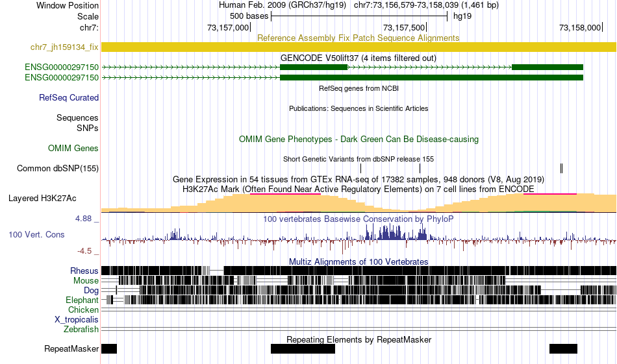Screen dimensions: 617x364
Task: Open the 100 Vert. Cons track label
Action: pos(36,235)
